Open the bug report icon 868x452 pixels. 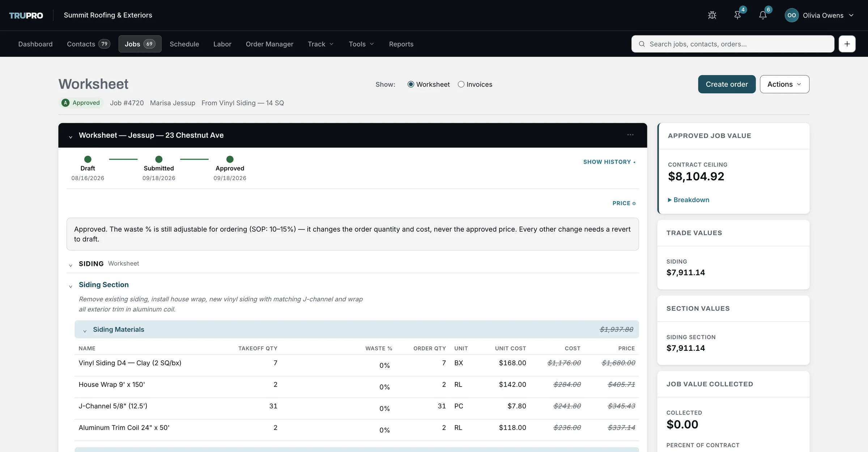712,15
